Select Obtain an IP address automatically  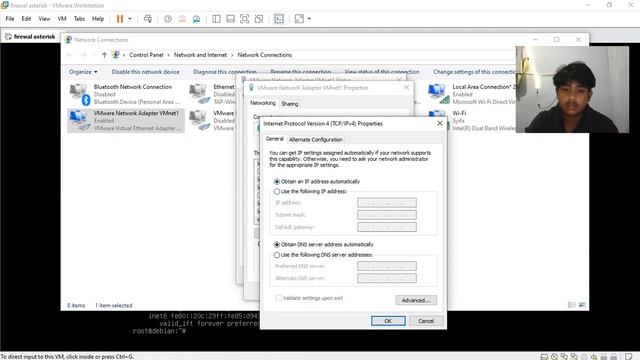click(317, 181)
